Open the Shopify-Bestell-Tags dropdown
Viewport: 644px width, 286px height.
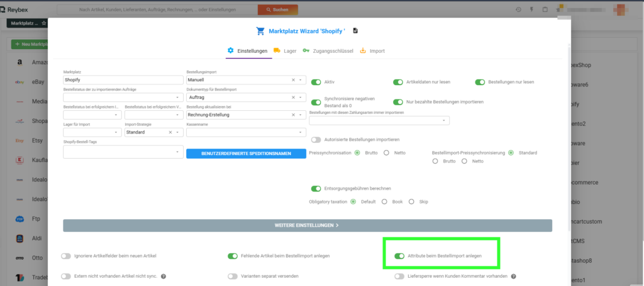point(123,151)
